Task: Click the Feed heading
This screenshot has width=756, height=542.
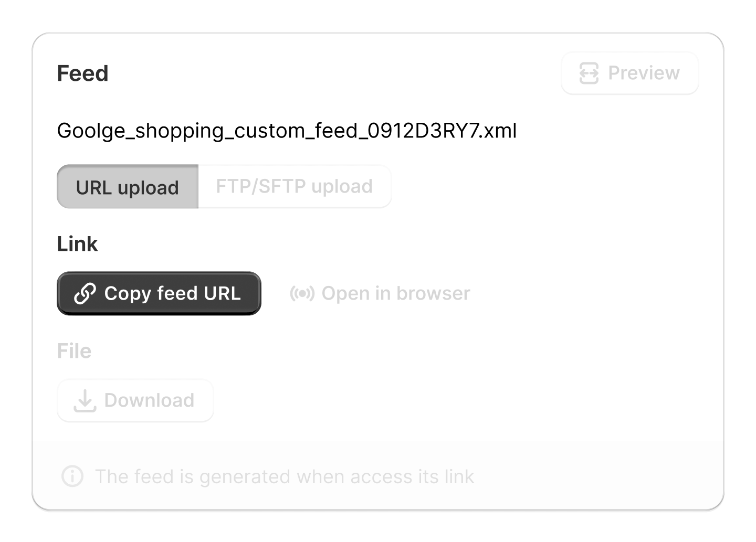Action: (x=82, y=73)
